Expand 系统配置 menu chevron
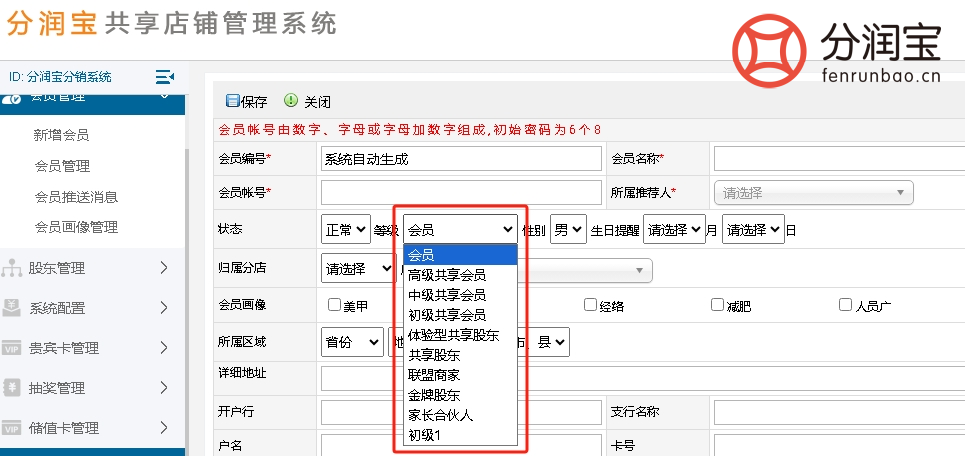 (x=164, y=308)
